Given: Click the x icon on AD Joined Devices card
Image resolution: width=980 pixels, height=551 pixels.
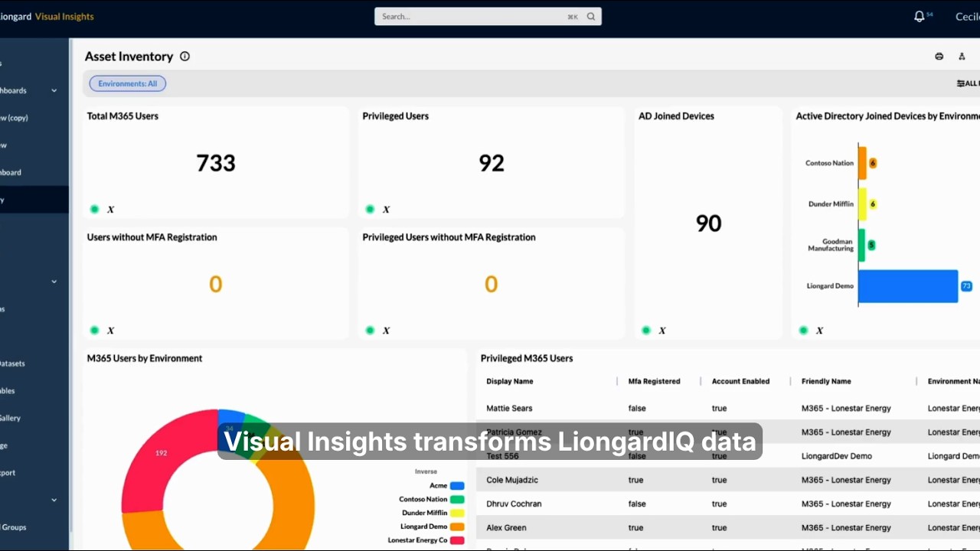Looking at the screenshot, I should [662, 331].
